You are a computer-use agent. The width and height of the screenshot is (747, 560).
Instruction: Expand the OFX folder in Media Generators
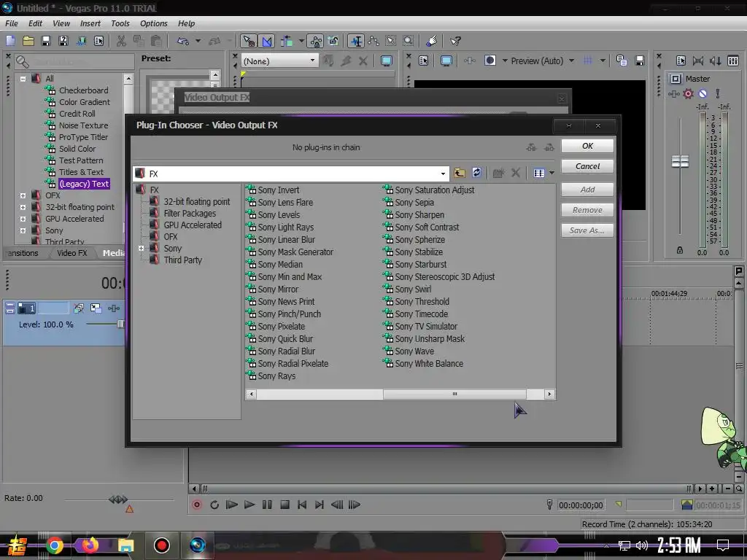tap(23, 195)
